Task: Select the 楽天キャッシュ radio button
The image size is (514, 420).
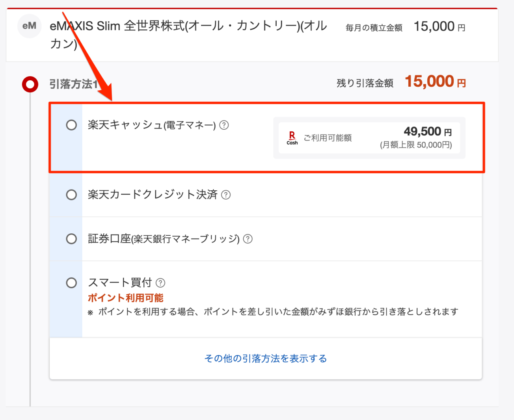Action: coord(71,125)
